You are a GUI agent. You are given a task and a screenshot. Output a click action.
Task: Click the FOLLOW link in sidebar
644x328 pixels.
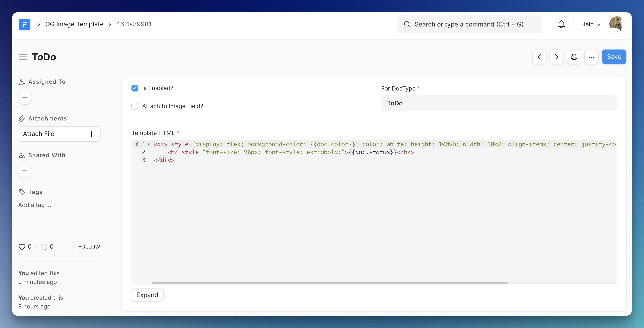[89, 246]
